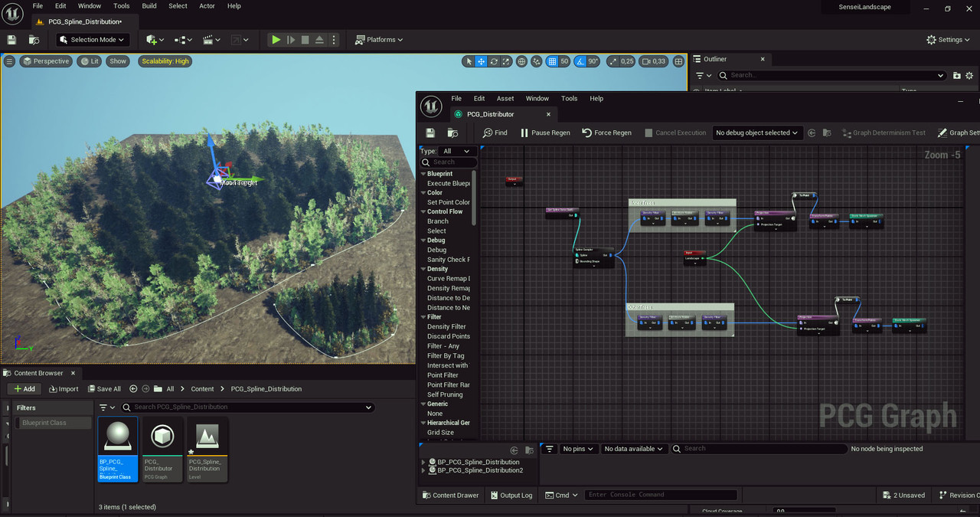Click the viewport layout maximize icon
The width and height of the screenshot is (980, 517).
click(x=678, y=61)
